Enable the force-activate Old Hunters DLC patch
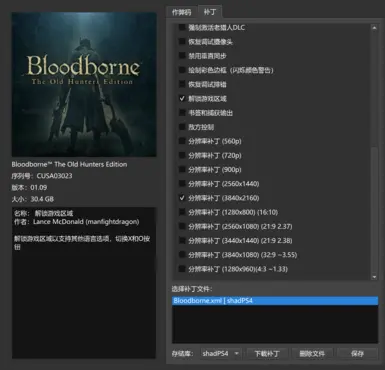This screenshot has width=385, height=370. pyautogui.click(x=182, y=27)
